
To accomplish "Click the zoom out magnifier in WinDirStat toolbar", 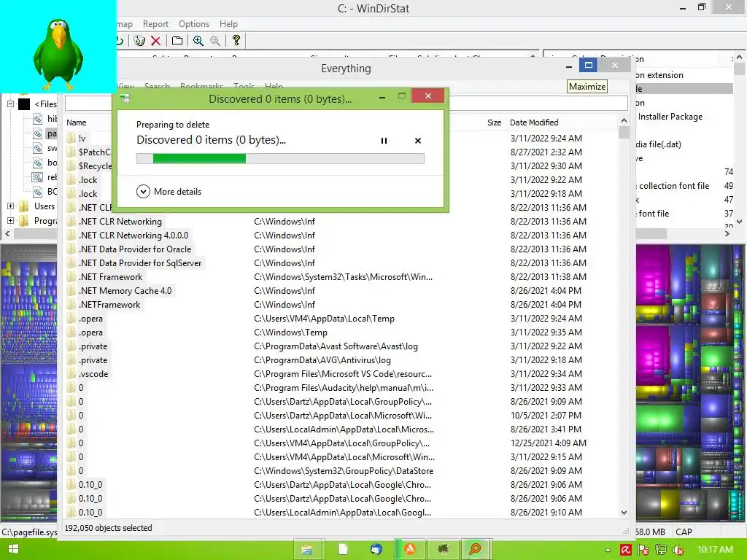I will pos(215,41).
